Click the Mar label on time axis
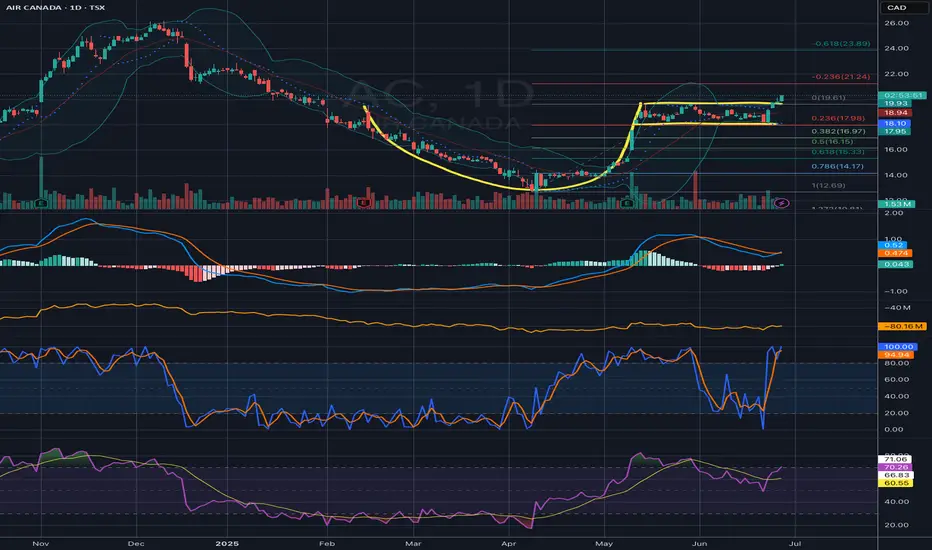932x550 pixels. 413,543
